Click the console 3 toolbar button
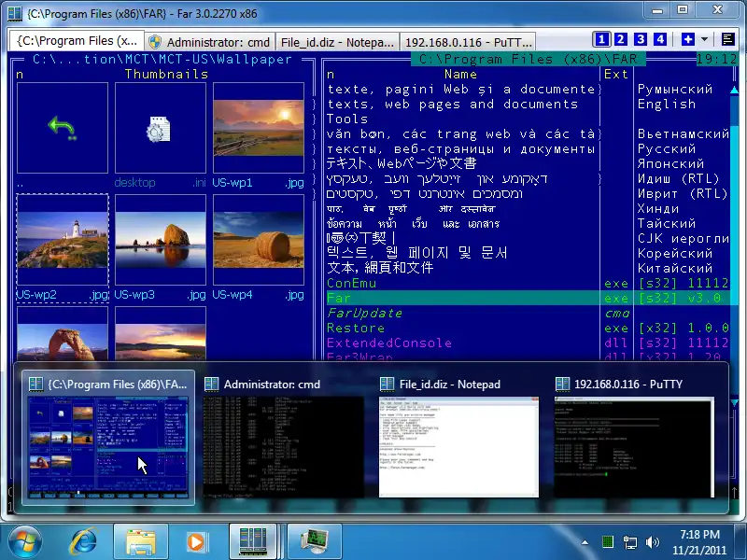This screenshot has width=747, height=560. (x=641, y=39)
